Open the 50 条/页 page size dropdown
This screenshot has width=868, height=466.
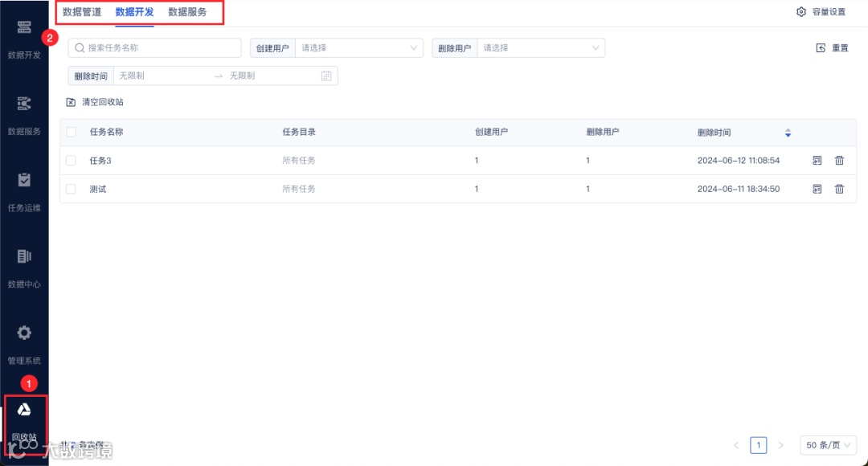click(828, 445)
